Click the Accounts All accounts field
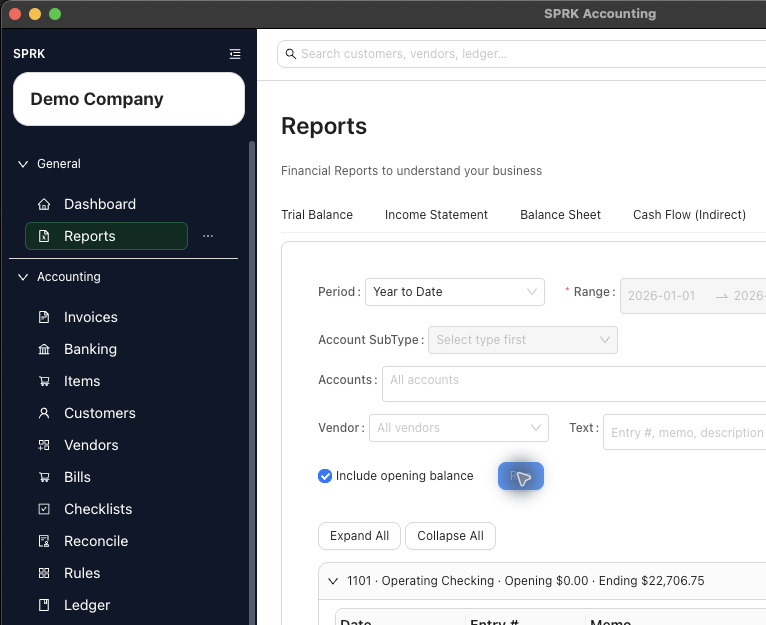The image size is (766, 625). [574, 384]
